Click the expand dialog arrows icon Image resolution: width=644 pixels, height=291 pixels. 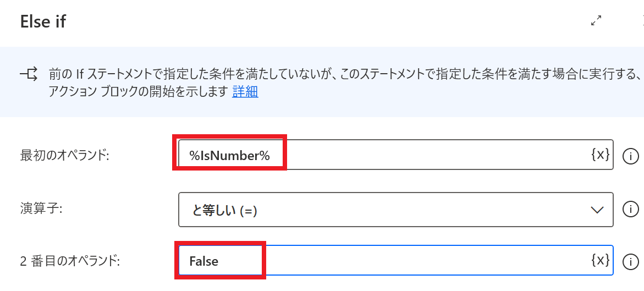coord(596,21)
